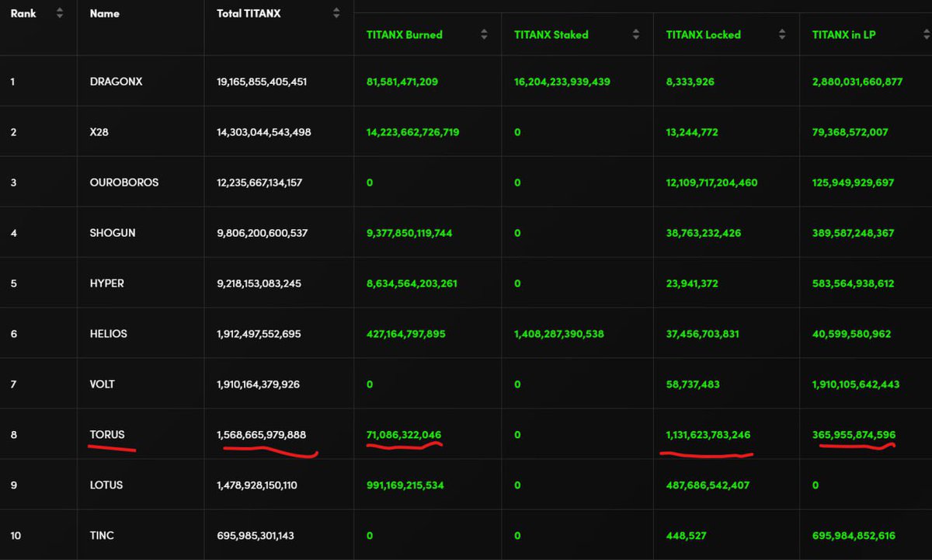Click DRAGONX total 19,165,855,405,451

click(x=262, y=81)
